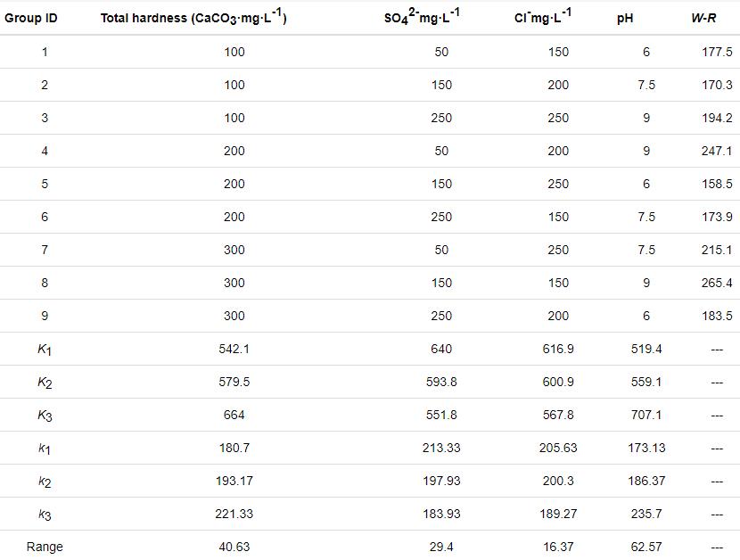The width and height of the screenshot is (740, 560).
Task: Select the W-R value 247.1
Action: 717,151
